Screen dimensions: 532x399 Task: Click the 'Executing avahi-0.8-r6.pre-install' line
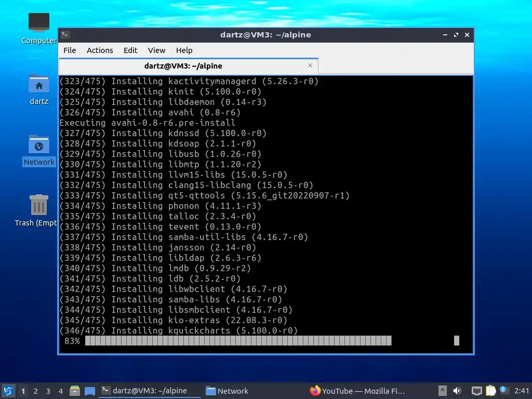[147, 123]
